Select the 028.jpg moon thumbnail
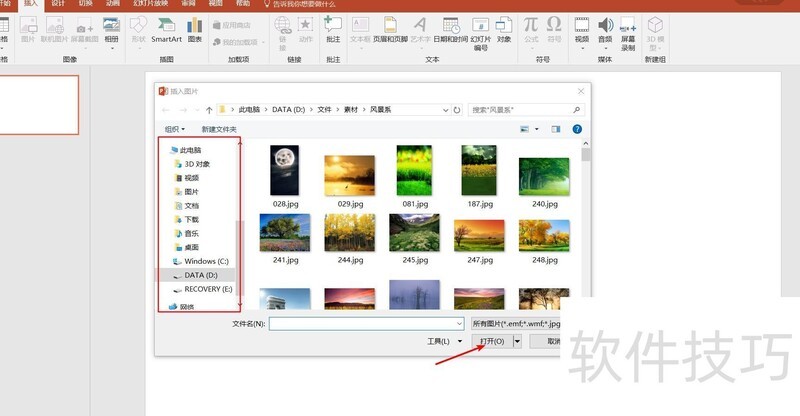 285,170
